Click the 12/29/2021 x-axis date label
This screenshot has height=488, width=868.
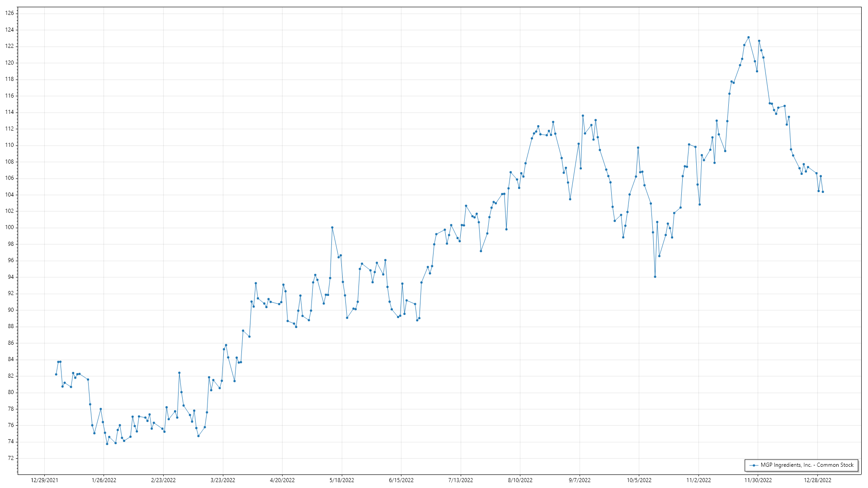[44, 480]
